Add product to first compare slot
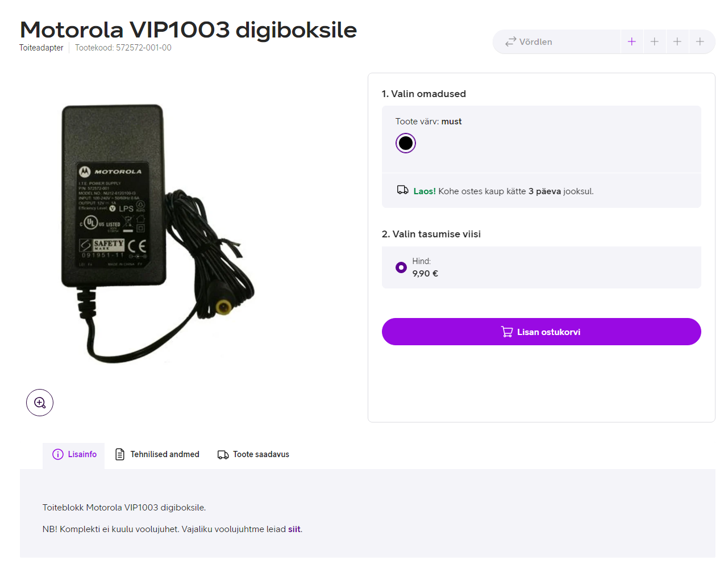Screen dimensions: 728x569 tap(631, 41)
